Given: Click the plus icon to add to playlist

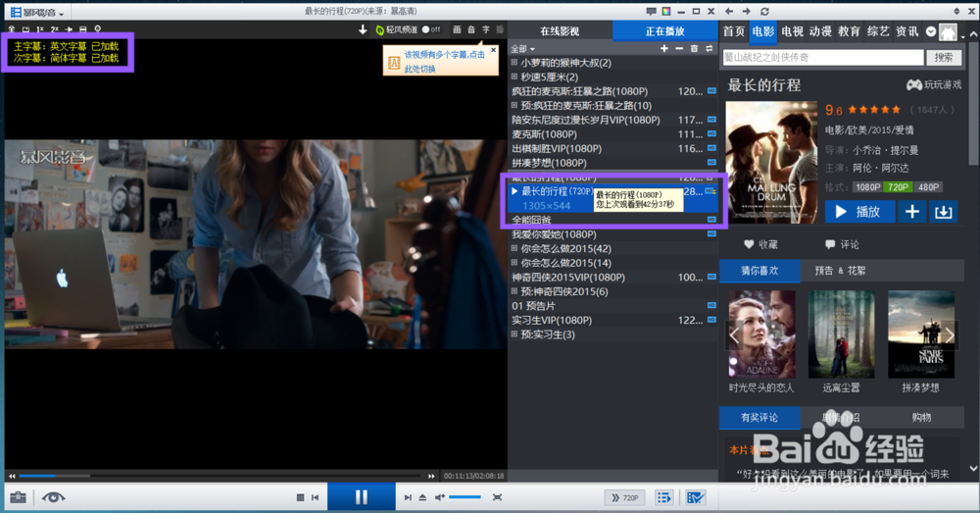Looking at the screenshot, I should [x=663, y=48].
